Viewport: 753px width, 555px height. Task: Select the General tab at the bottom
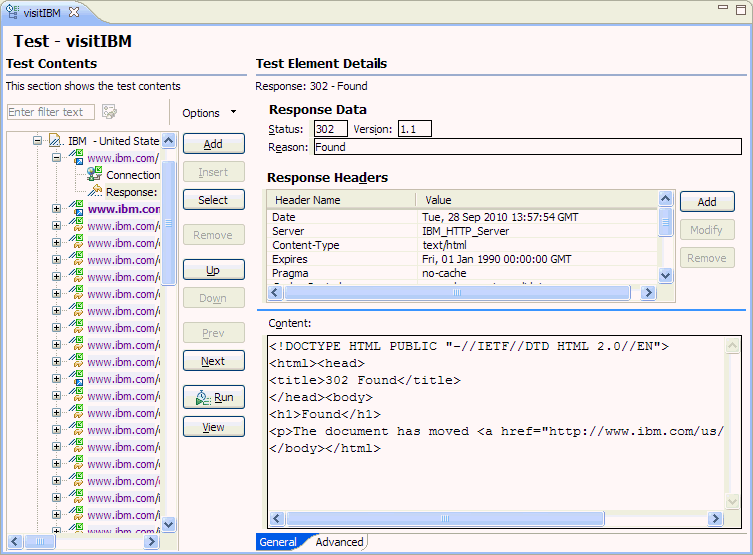click(x=278, y=542)
